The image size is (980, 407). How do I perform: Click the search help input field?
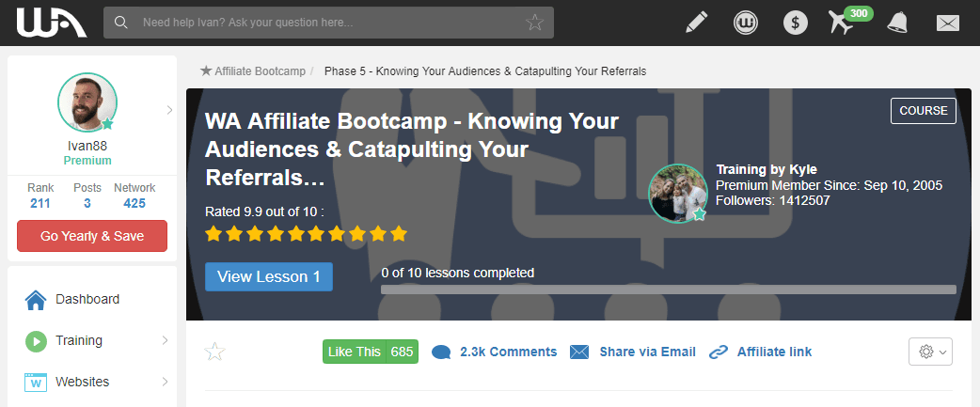(328, 23)
